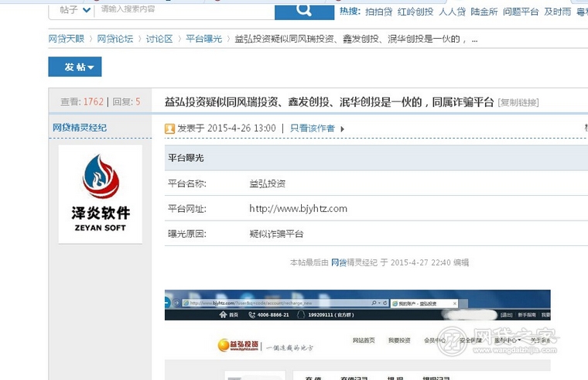Click the 益弘投资 logo in the screenshot image
Screen dimensions: 588x380
coord(238,345)
